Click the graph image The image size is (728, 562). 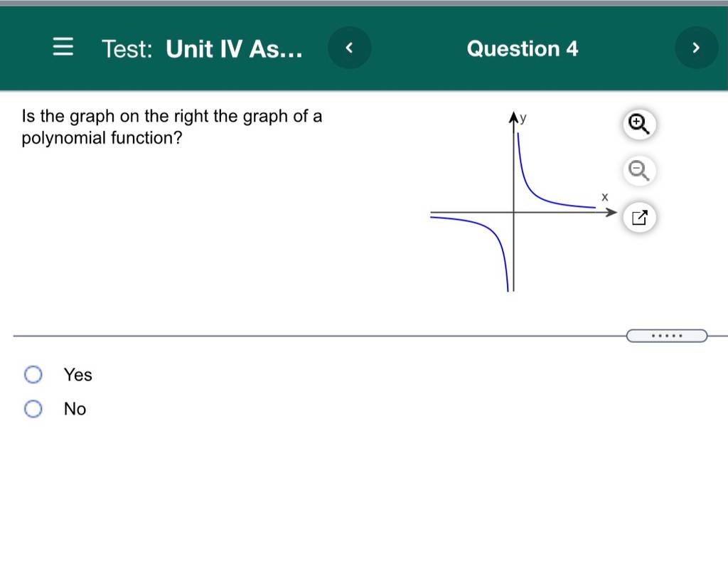pyautogui.click(x=523, y=201)
